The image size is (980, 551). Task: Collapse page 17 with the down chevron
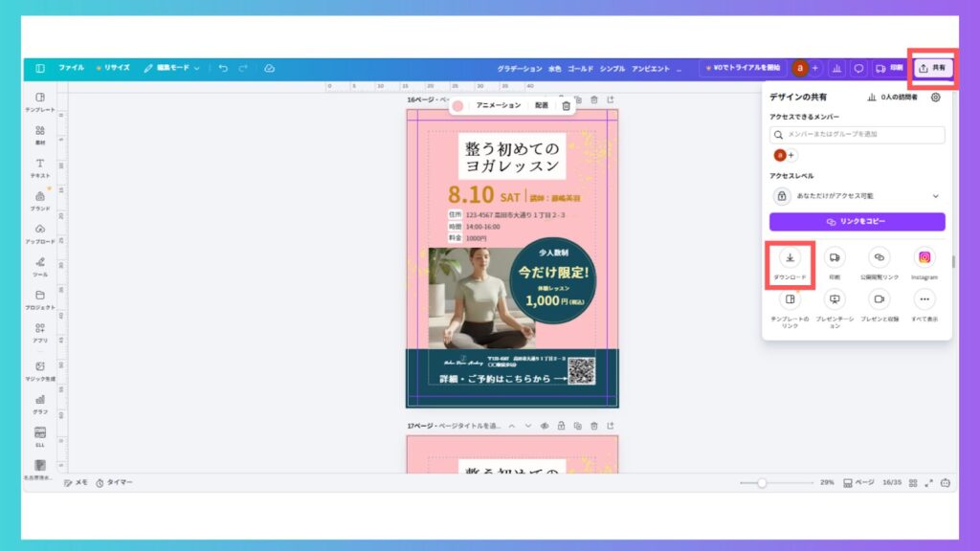527,426
